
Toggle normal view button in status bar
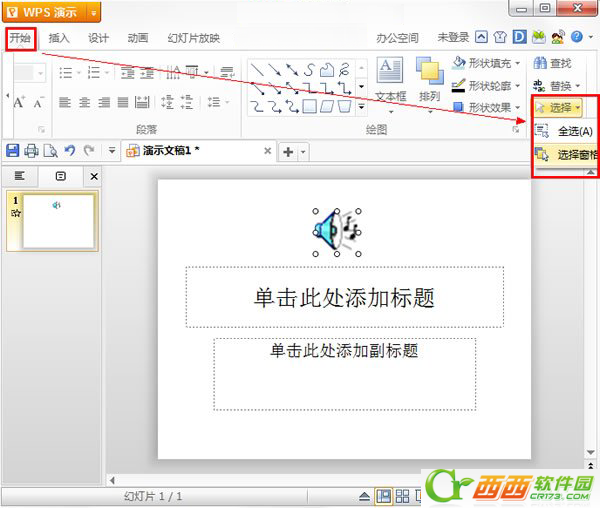click(x=384, y=496)
